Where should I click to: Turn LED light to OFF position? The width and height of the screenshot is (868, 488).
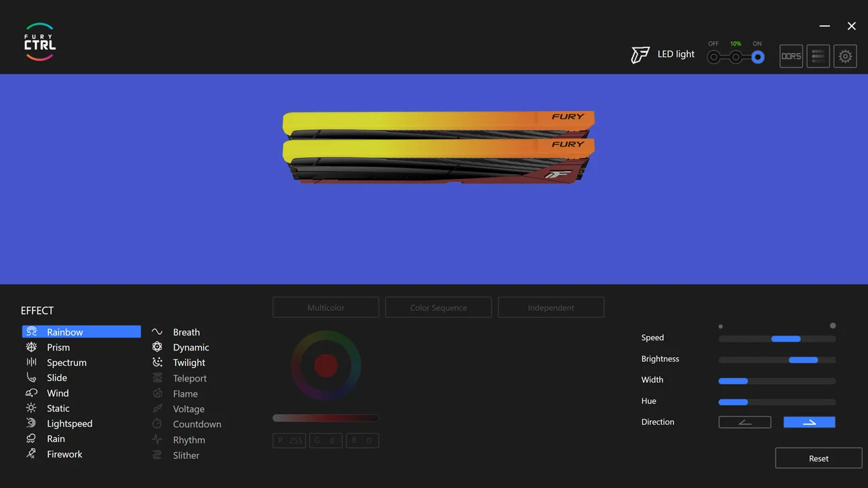pos(713,57)
